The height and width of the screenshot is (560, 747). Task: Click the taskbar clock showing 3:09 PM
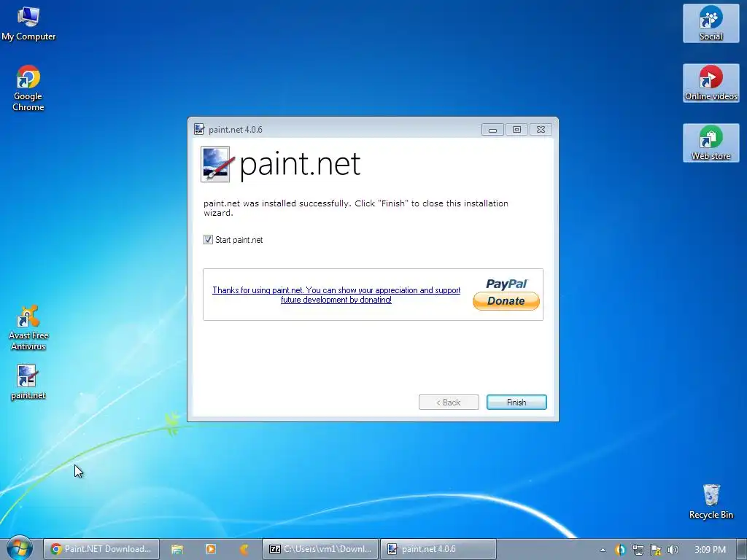click(x=710, y=550)
